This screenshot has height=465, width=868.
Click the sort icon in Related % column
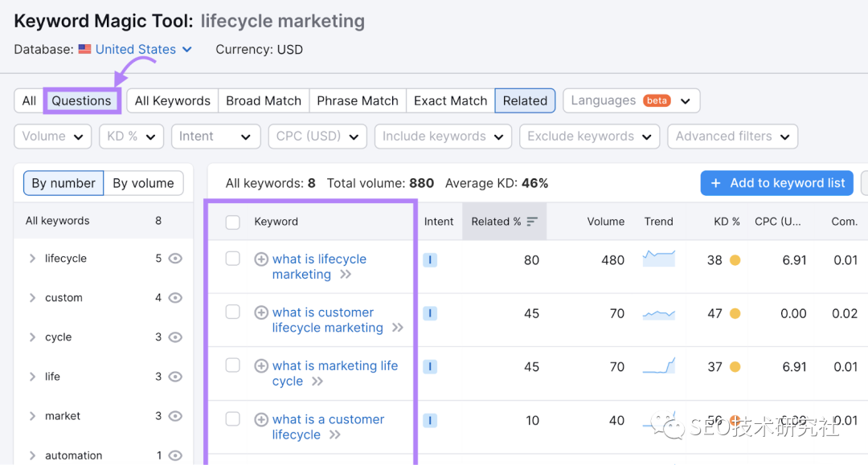point(532,222)
